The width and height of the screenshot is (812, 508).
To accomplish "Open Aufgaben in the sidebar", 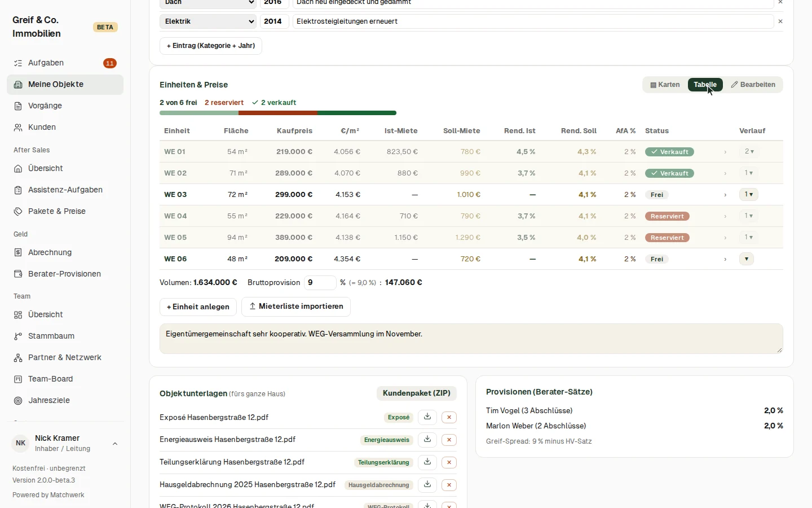I will coord(65,63).
